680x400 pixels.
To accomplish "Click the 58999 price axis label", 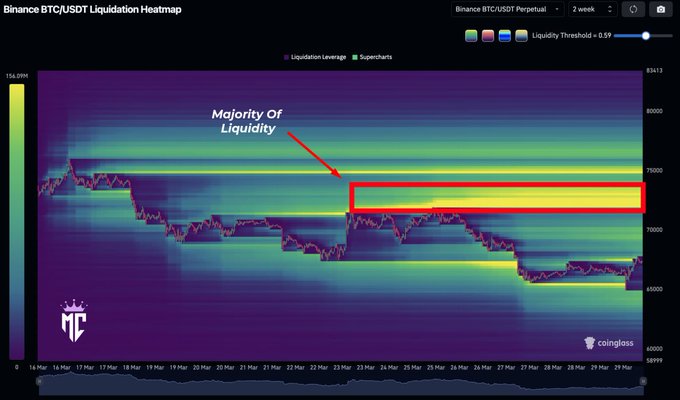I will (x=654, y=361).
